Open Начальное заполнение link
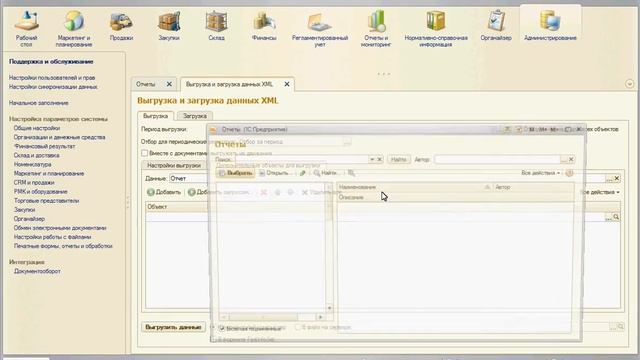This screenshot has height=360, width=640. pos(38,103)
